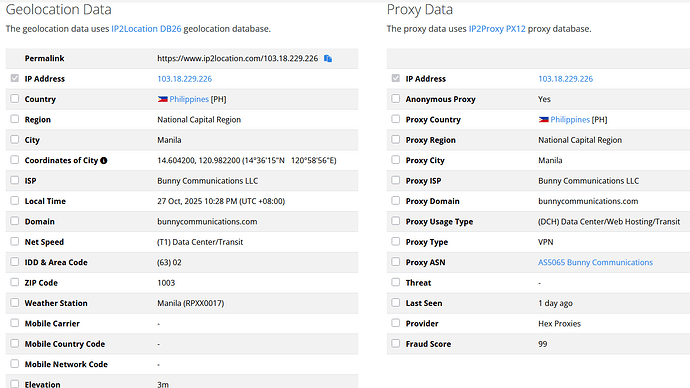Viewport: 690px width, 388px height.
Task: Check the ISP checkbox
Action: 15,180
